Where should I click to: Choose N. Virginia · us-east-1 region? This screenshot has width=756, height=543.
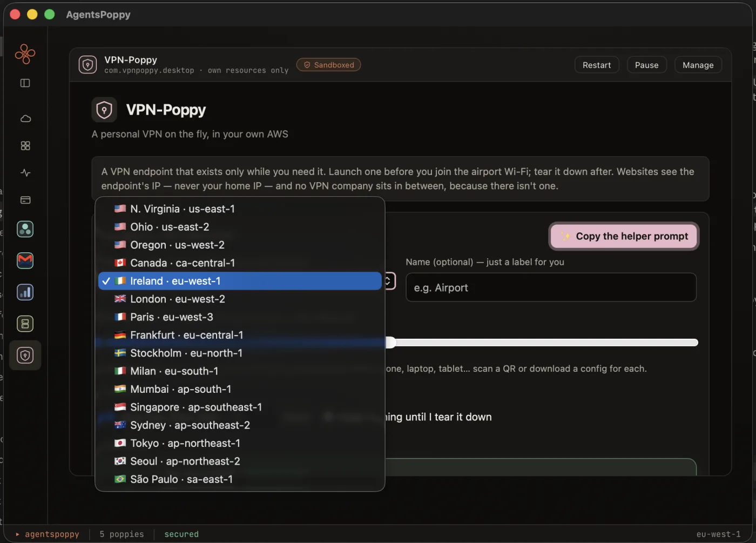click(x=240, y=209)
